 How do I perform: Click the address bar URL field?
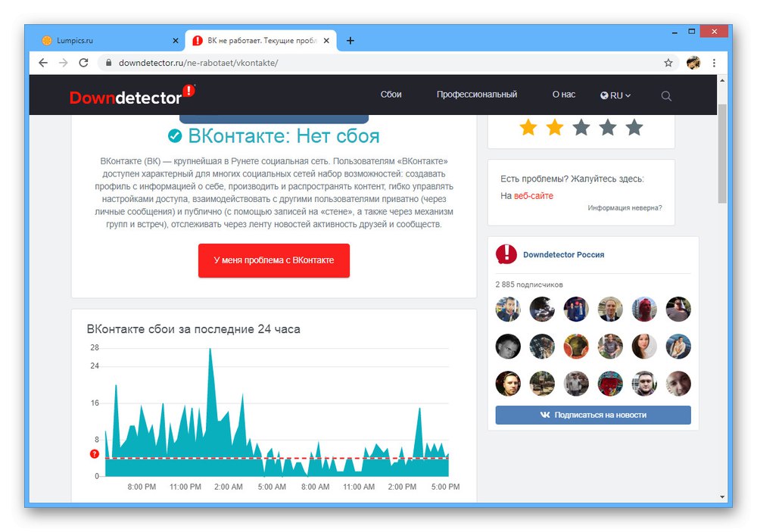pyautogui.click(x=382, y=63)
